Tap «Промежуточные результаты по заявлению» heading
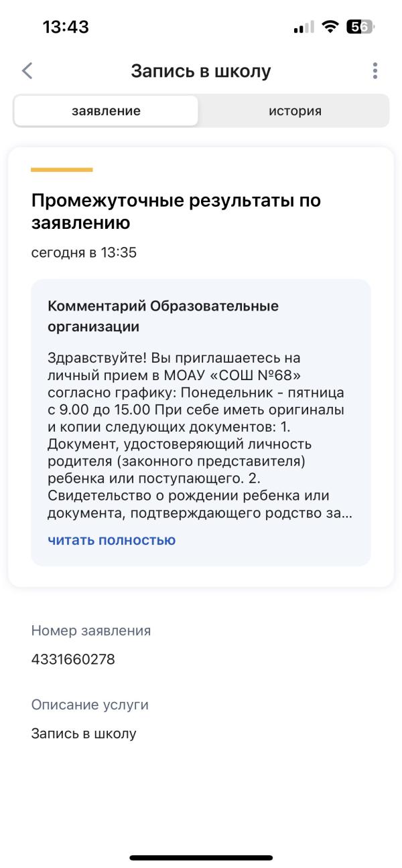Image resolution: width=402 pixels, height=868 pixels. (x=176, y=211)
